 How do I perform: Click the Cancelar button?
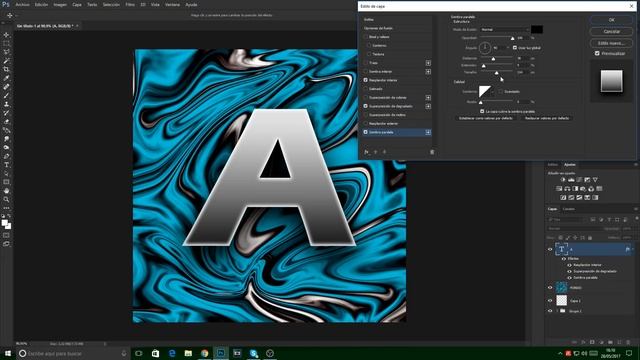point(611,31)
